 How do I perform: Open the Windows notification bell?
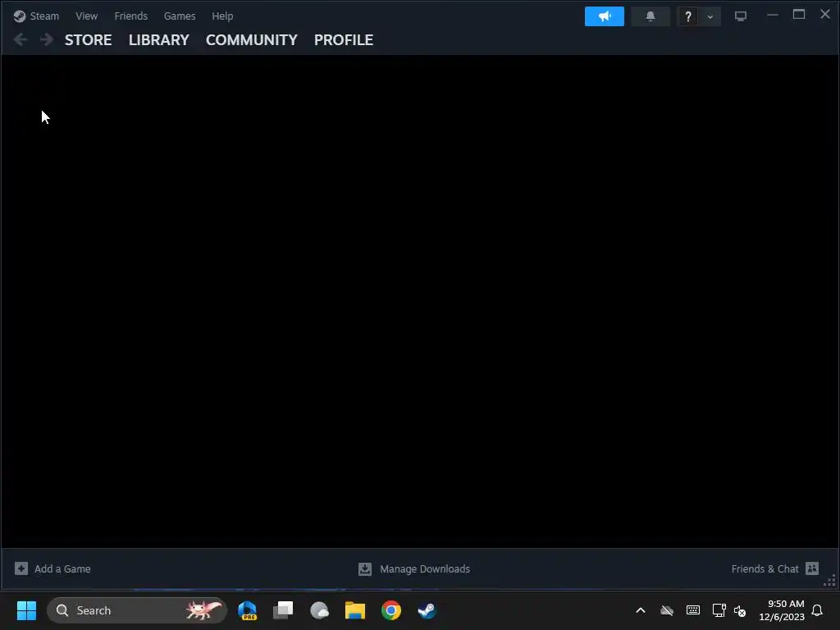(x=817, y=610)
